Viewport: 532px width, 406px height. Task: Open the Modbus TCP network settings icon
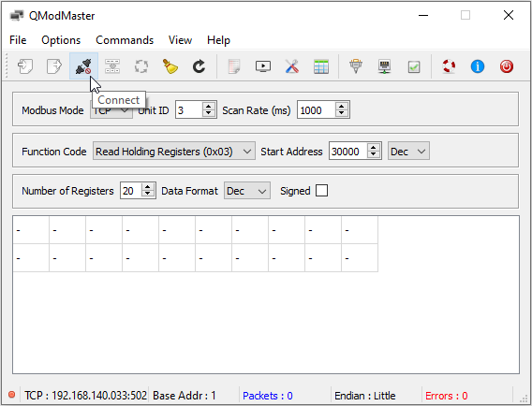coord(384,66)
